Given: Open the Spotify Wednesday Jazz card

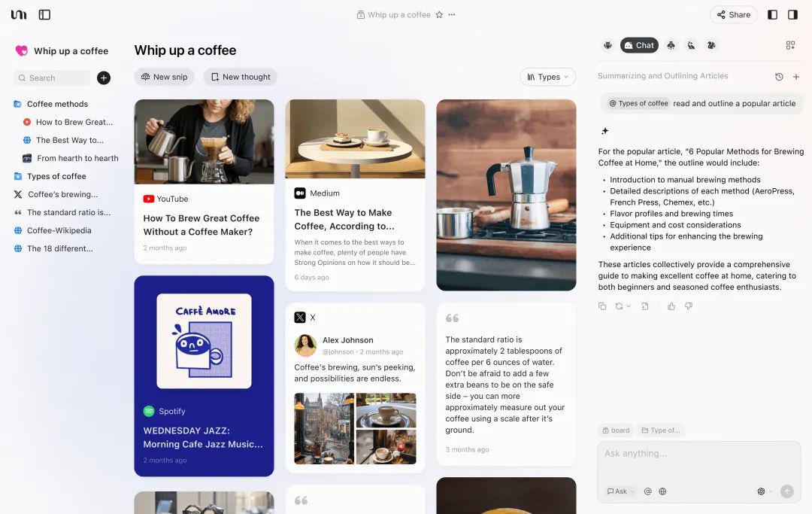Looking at the screenshot, I should (204, 376).
